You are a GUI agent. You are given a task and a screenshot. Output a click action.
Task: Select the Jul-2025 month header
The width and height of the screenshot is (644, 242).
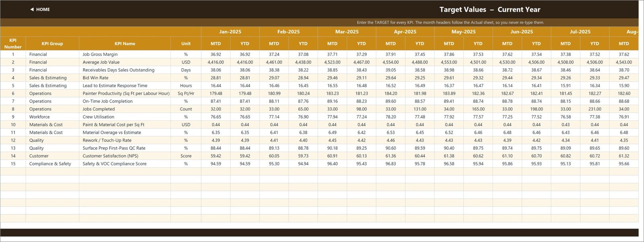tap(580, 32)
